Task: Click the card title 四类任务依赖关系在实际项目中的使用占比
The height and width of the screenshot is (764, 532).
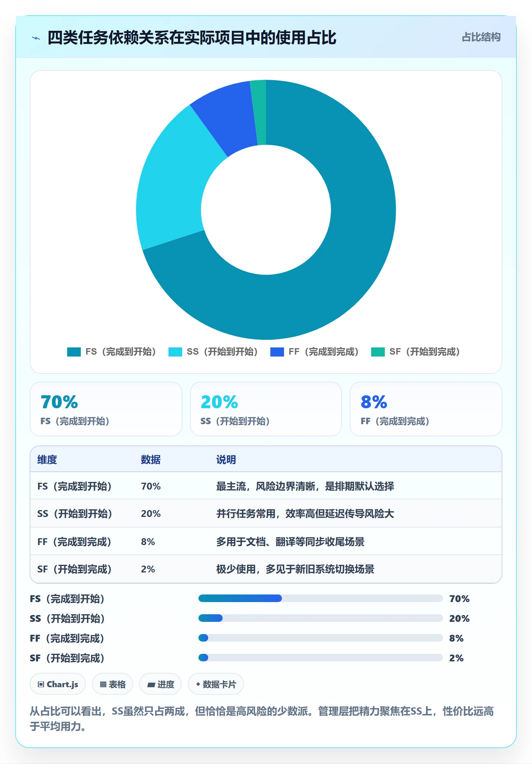Action: (192, 38)
